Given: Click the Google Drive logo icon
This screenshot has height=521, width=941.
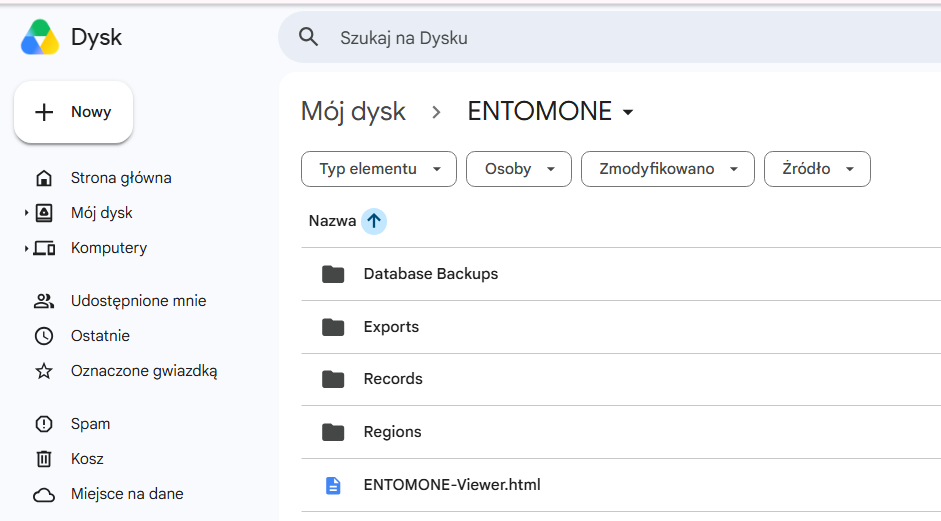Looking at the screenshot, I should (x=40, y=37).
